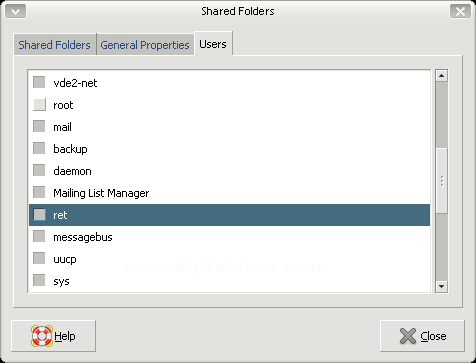Toggle Mailing List Manager checkbox

tap(39, 192)
